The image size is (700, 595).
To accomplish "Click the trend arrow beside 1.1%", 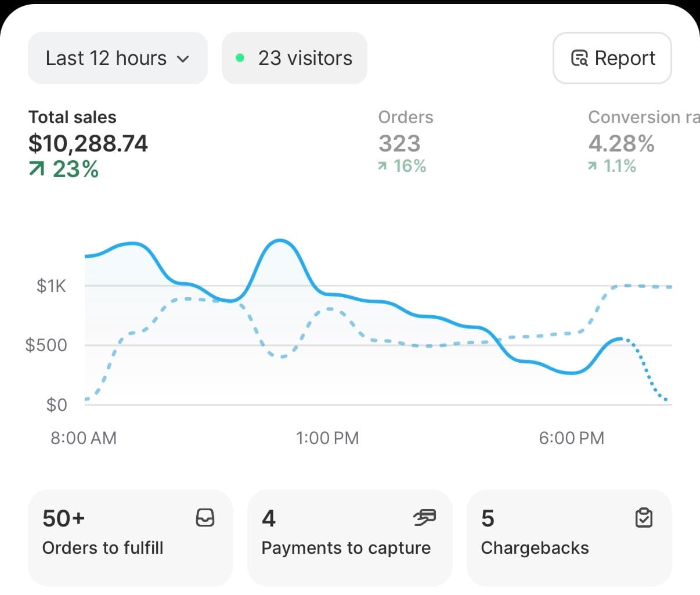I will (x=591, y=167).
